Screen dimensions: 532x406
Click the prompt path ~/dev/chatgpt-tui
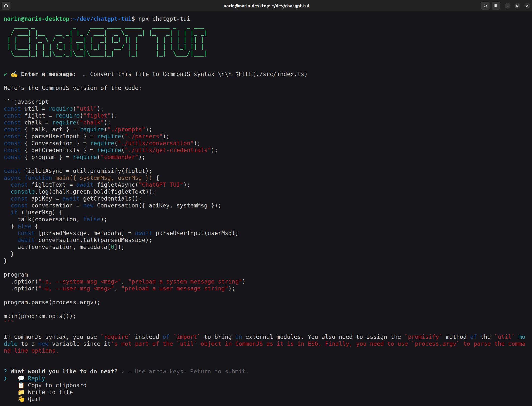tap(102, 19)
